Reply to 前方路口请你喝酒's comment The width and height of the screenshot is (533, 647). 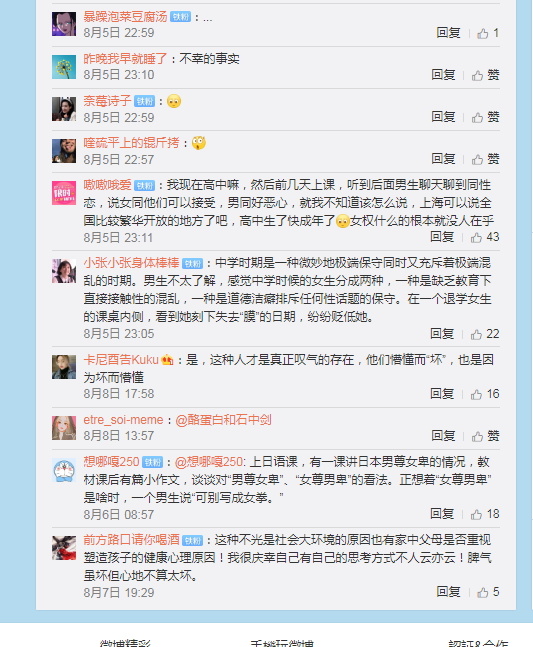tap(448, 592)
